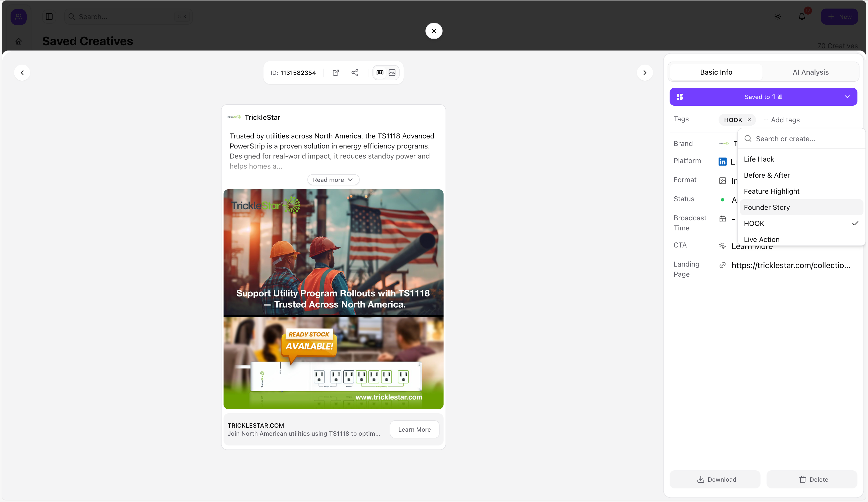Go to the next creative arrow
The image size is (868, 502).
click(x=644, y=73)
